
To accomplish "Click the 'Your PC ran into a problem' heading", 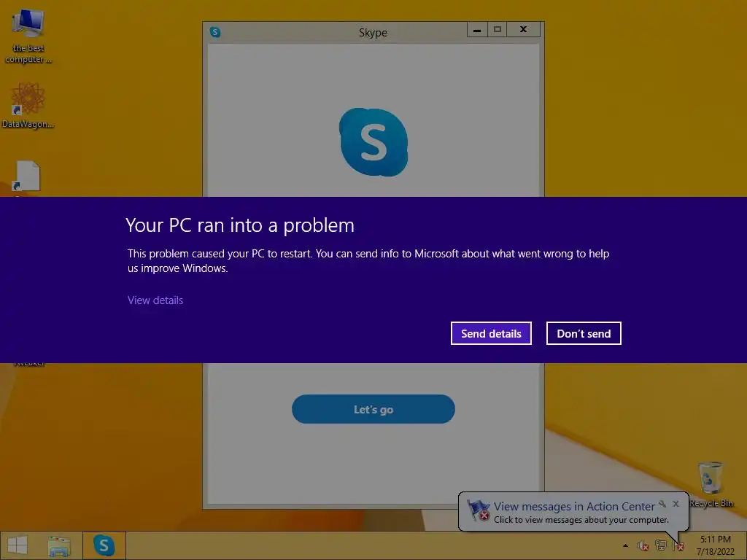I will pos(240,225).
